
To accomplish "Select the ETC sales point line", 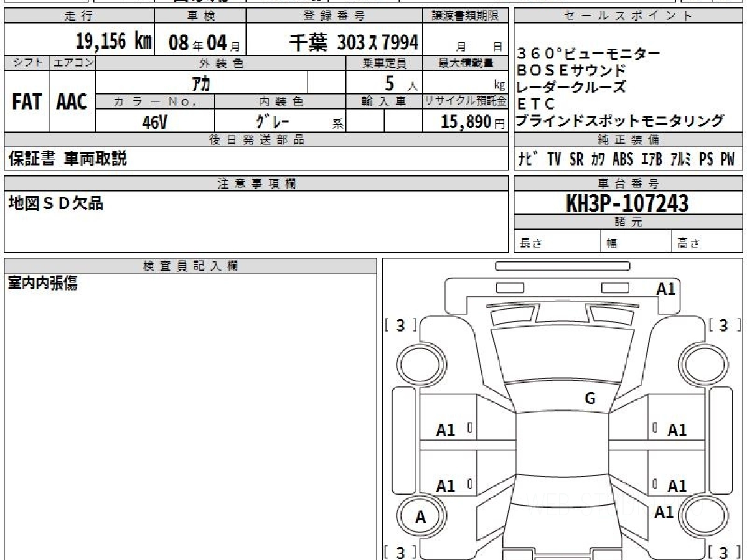I will tap(535, 104).
